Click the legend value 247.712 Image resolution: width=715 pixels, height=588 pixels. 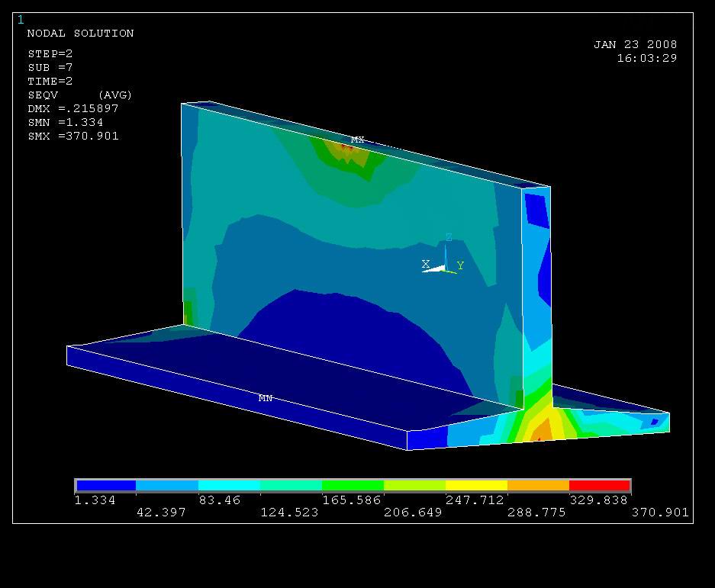pos(475,500)
